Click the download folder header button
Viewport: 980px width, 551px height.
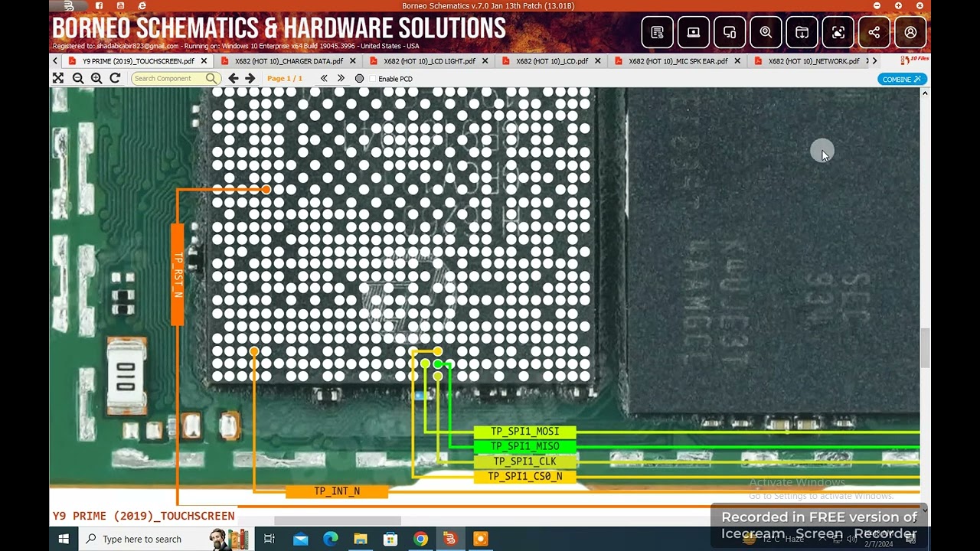click(x=802, y=32)
